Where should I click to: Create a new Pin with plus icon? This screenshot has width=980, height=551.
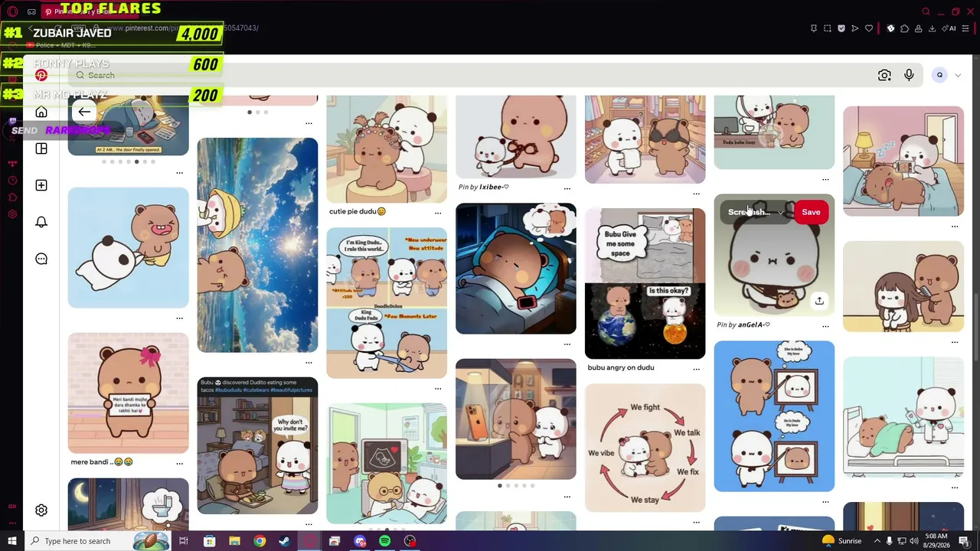[41, 185]
